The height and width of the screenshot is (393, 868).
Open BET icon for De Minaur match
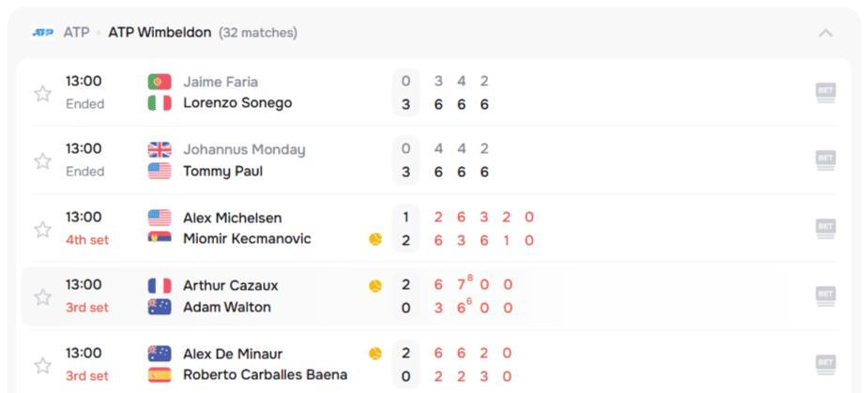tap(826, 364)
